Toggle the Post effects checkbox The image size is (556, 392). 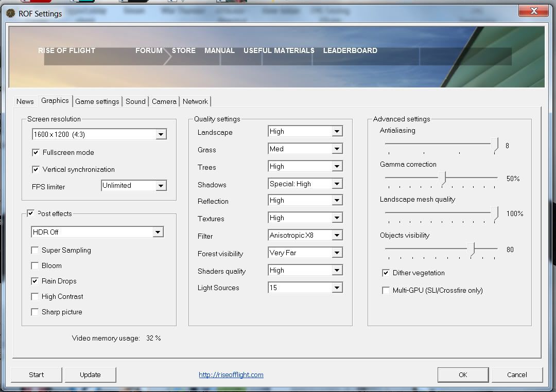point(31,213)
